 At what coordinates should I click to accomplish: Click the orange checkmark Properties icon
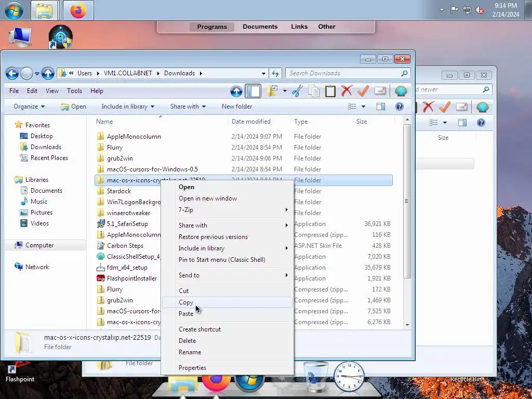tap(363, 91)
